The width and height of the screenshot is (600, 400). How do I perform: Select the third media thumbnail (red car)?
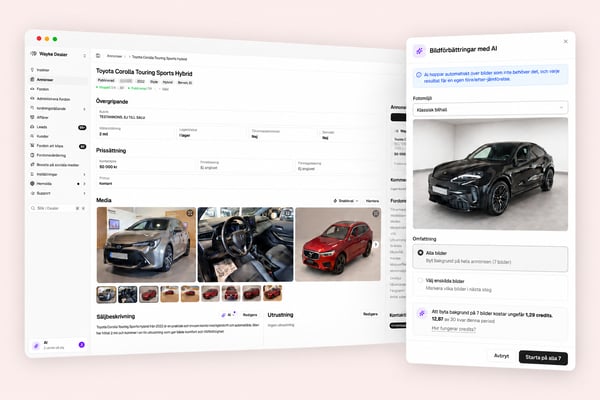[148, 294]
